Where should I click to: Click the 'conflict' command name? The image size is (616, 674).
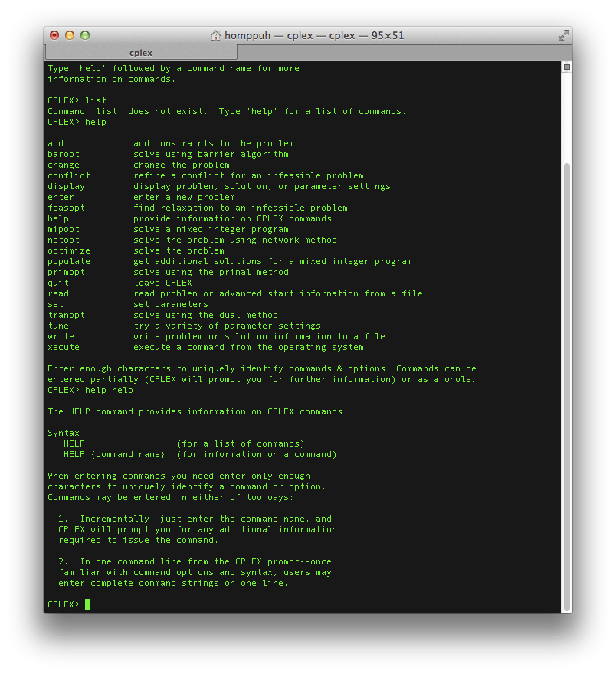[x=69, y=176]
